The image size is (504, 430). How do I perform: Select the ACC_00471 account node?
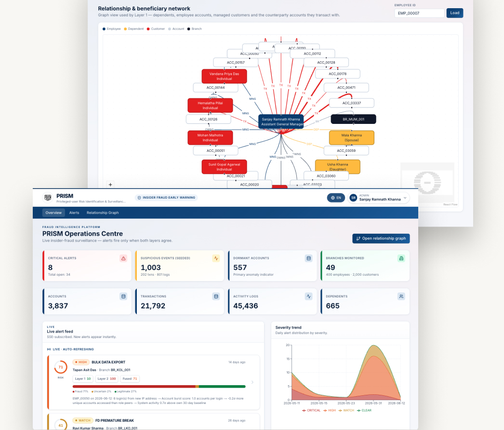[x=346, y=87]
